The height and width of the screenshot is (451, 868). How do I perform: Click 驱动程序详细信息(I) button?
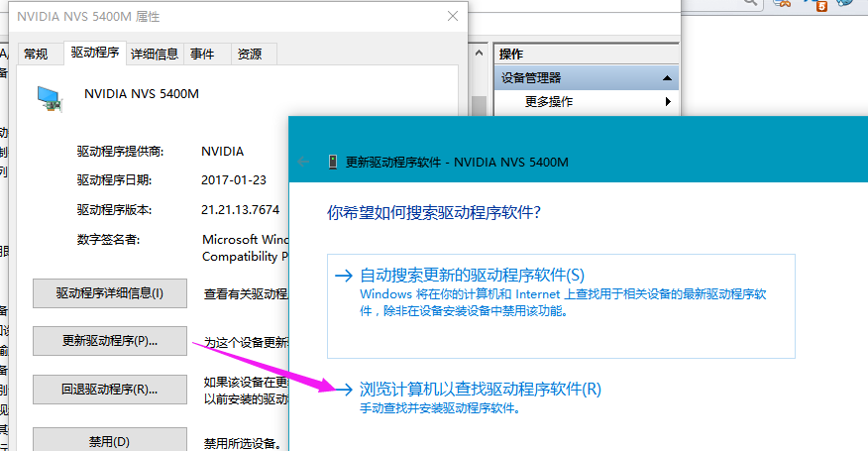tap(110, 293)
